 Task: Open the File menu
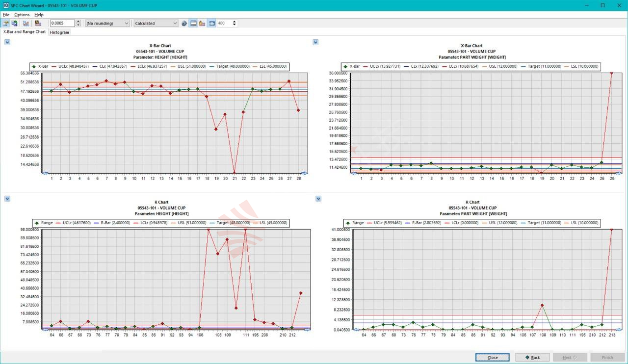[x=6, y=15]
